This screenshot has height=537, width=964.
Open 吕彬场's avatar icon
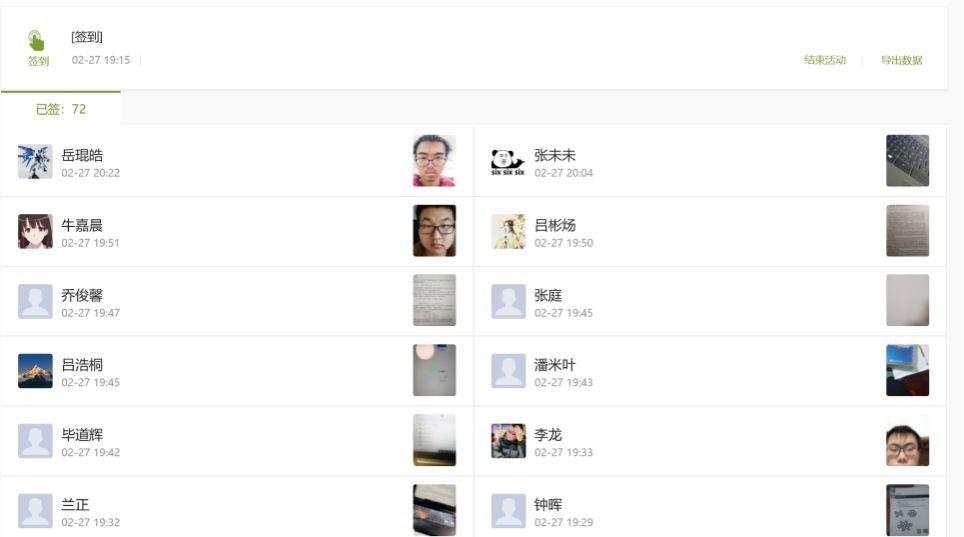508,231
